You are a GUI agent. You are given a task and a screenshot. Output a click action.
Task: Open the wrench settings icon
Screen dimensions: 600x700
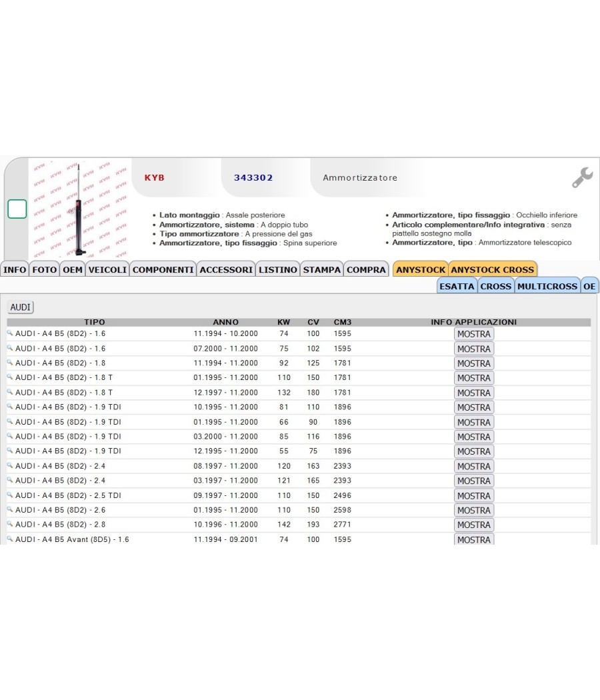point(583,178)
